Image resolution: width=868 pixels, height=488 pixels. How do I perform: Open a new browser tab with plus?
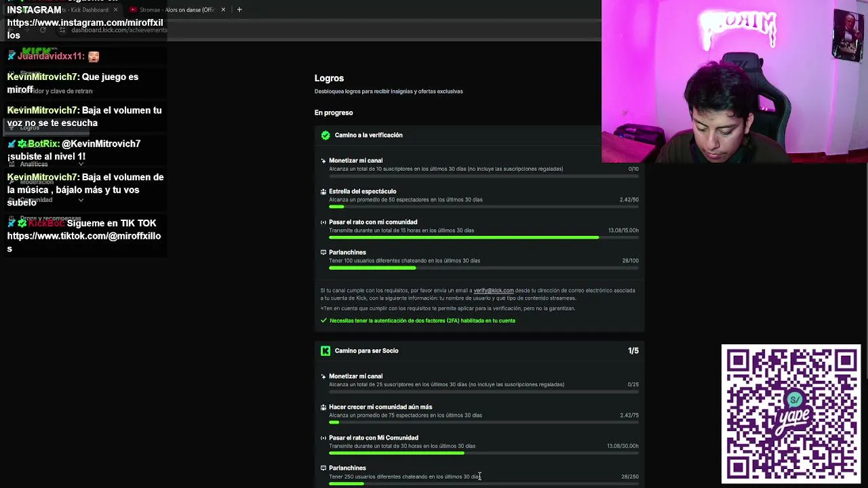[x=239, y=9]
